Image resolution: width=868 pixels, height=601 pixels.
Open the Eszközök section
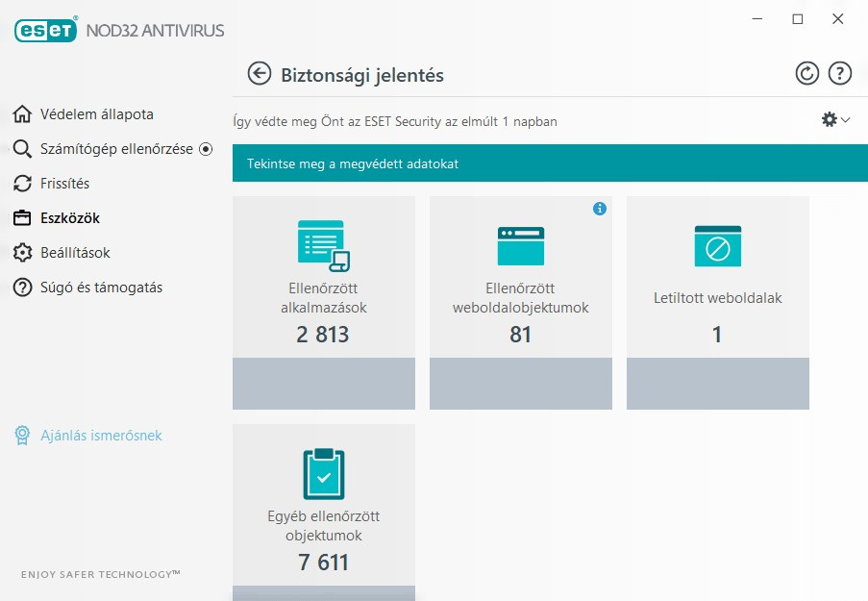tap(70, 218)
